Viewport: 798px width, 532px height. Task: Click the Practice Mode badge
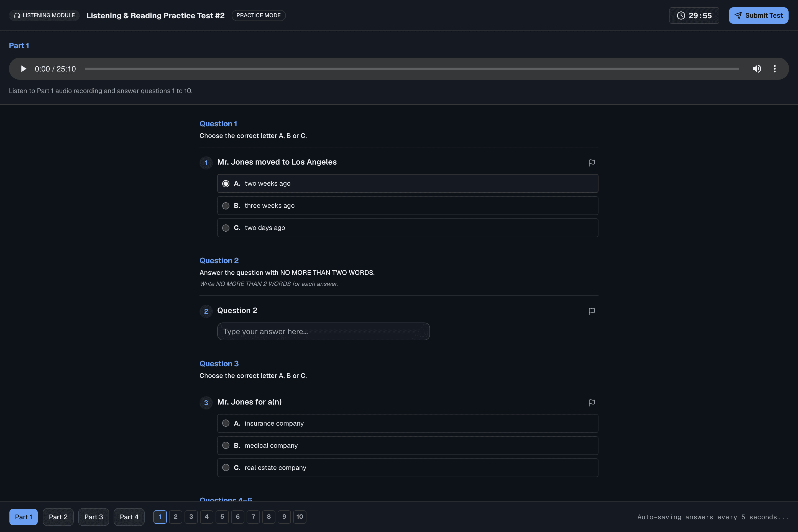[259, 16]
